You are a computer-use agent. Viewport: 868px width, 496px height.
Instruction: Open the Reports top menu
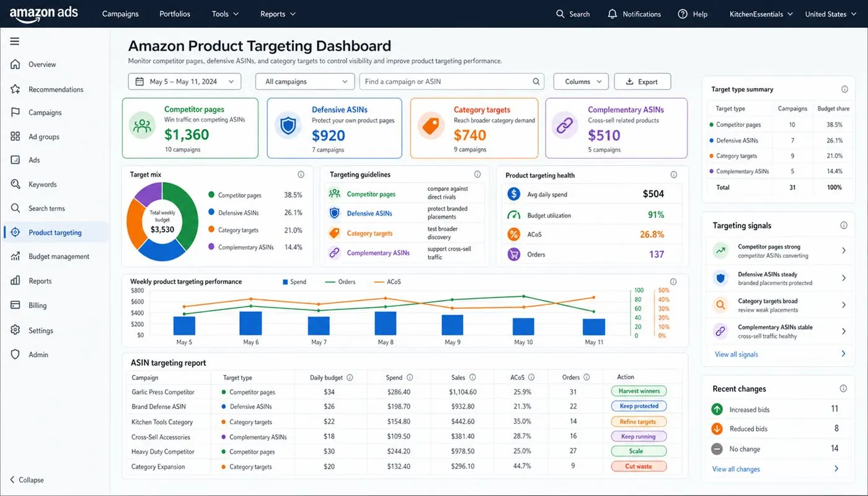pos(278,14)
